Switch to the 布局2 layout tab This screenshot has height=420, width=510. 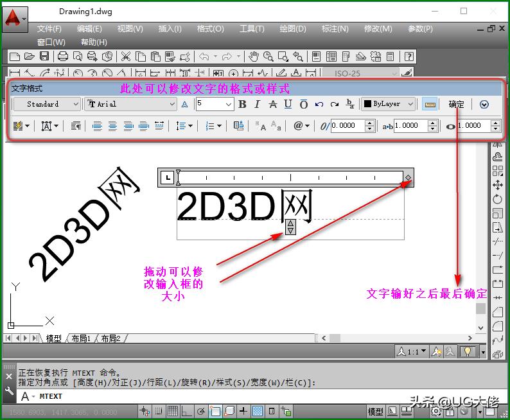[x=110, y=338]
